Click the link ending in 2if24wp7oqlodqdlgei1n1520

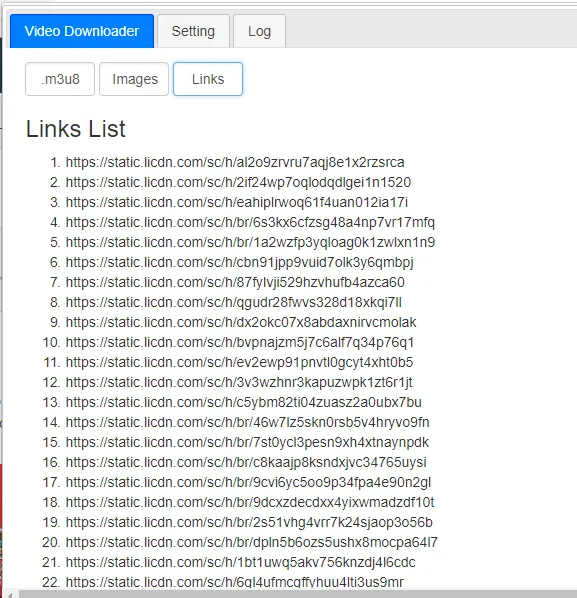pos(238,182)
